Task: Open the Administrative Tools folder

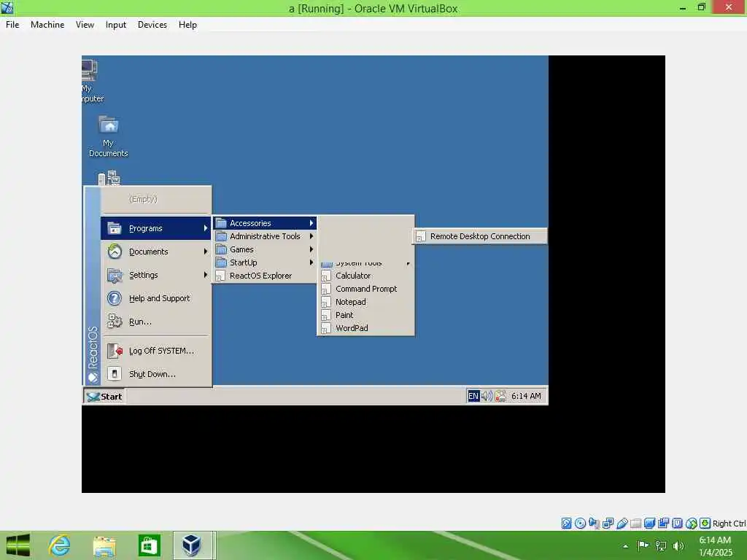Action: tap(265, 236)
